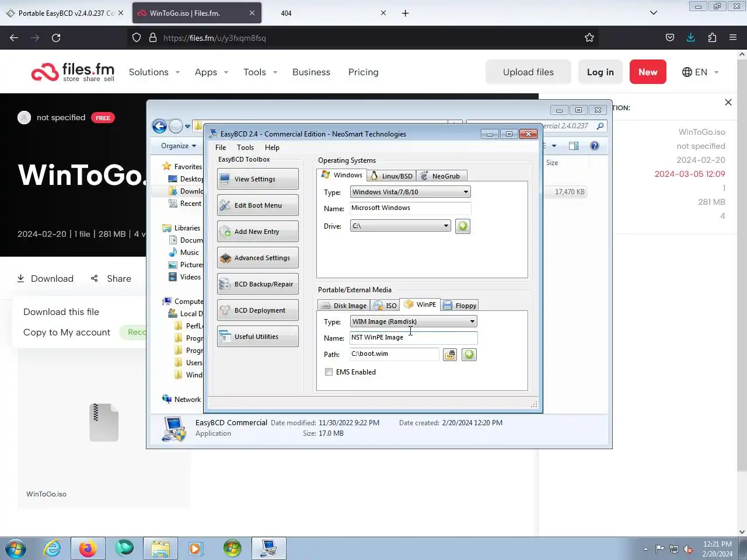Open View Settings in EasyBCD Toolbox
Image resolution: width=747 pixels, height=560 pixels.
tap(257, 179)
